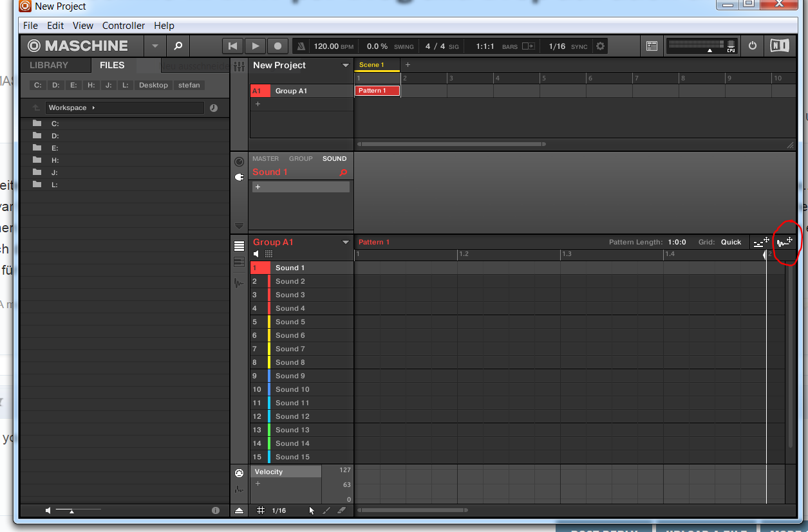
Task: Open recent locations clock icon
Action: tap(214, 108)
